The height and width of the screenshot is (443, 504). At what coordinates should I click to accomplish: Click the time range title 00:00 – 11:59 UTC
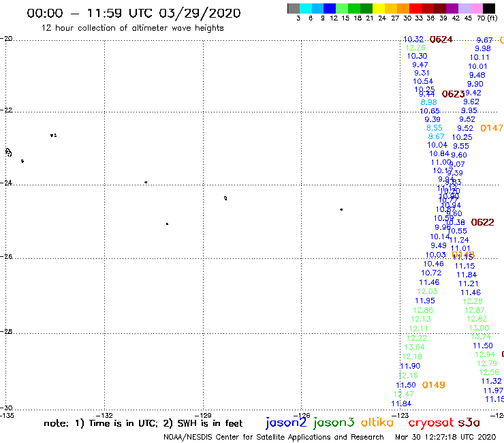coord(133,14)
